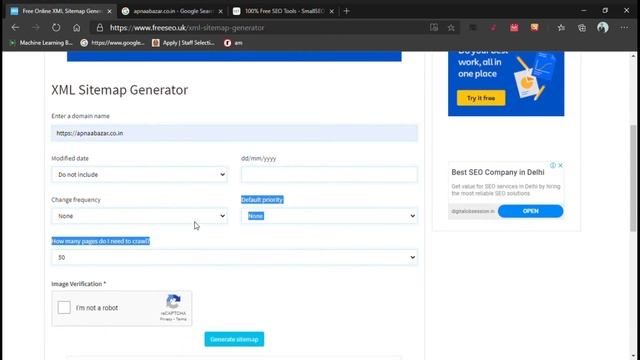Image resolution: width=640 pixels, height=360 pixels.
Task: Open browser home page icon
Action: pyautogui.click(x=77, y=28)
